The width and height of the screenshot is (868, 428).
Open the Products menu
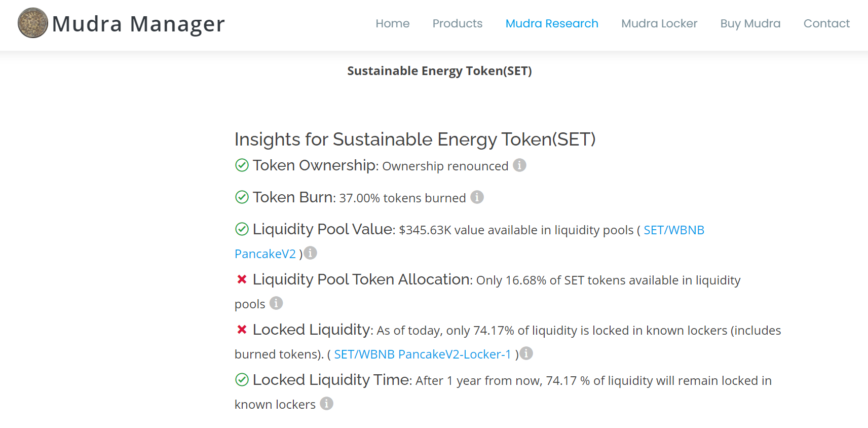[x=458, y=23]
